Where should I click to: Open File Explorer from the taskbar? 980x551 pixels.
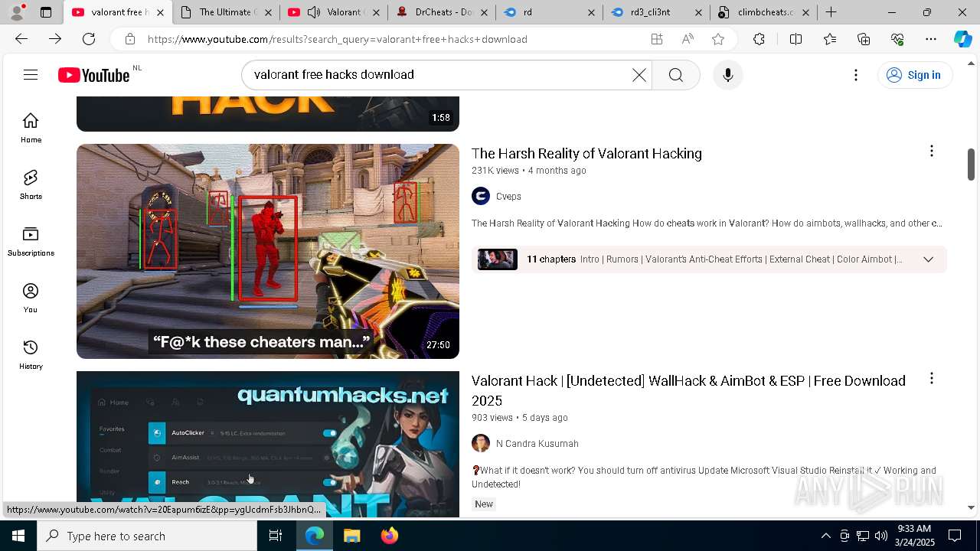pyautogui.click(x=351, y=536)
